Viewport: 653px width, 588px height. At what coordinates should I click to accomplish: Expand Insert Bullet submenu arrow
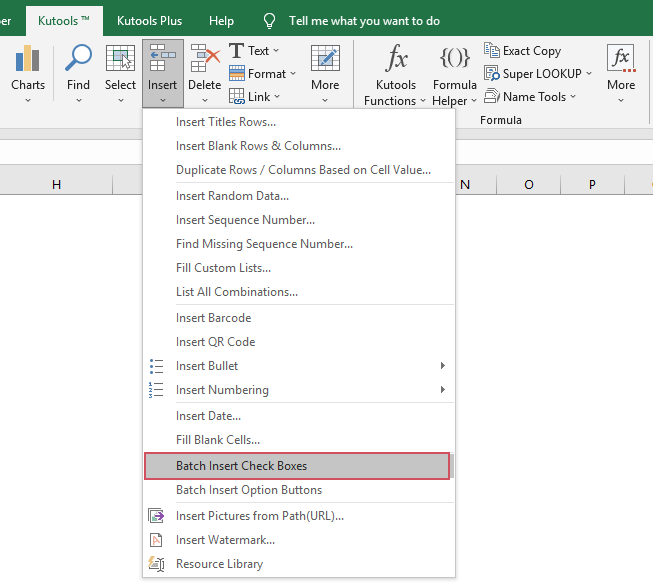pyautogui.click(x=443, y=366)
